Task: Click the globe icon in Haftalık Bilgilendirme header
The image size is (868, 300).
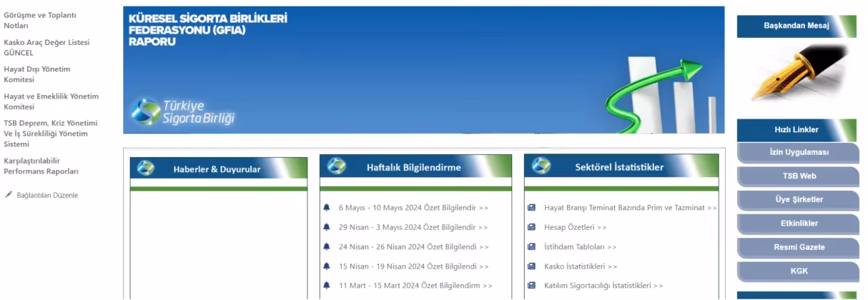Action: (336, 166)
